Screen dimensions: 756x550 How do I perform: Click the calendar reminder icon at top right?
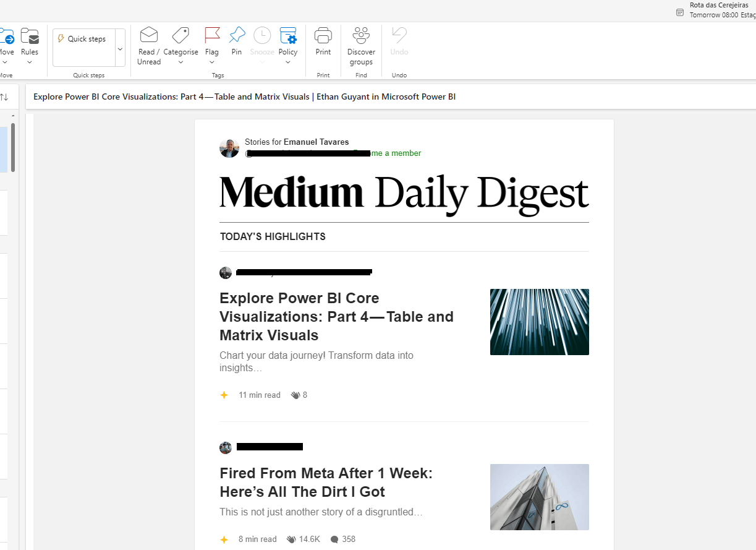[680, 12]
